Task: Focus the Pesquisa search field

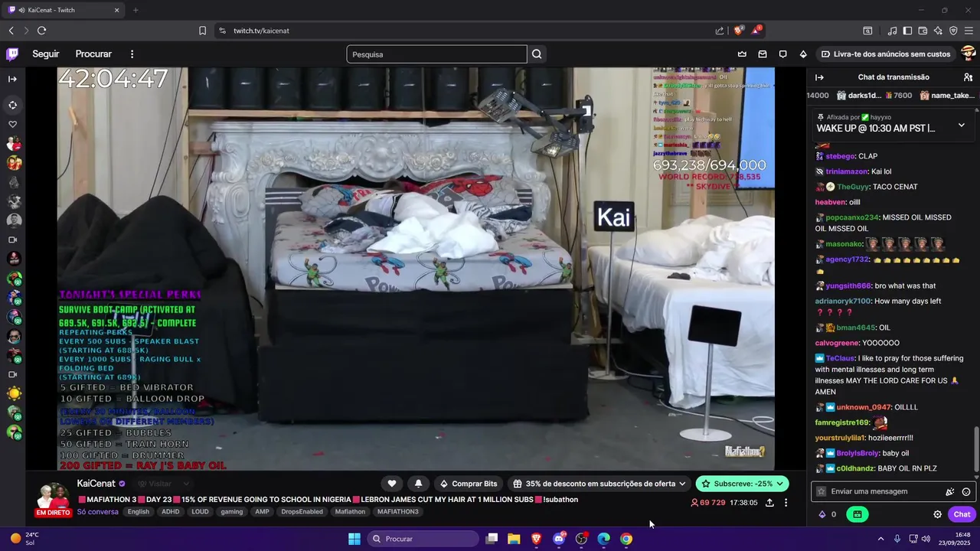Action: [436, 54]
